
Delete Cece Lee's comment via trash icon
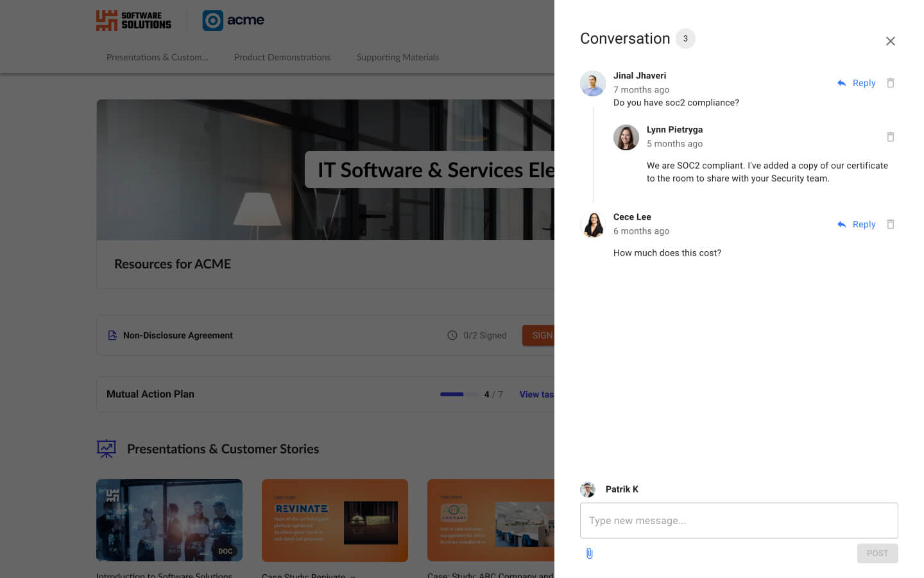(x=891, y=224)
